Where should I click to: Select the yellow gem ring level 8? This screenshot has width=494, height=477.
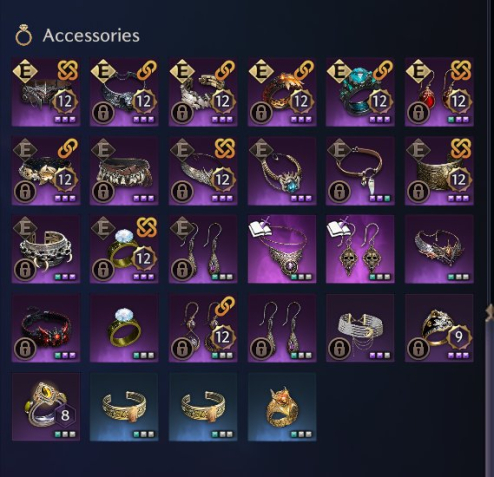click(x=46, y=406)
